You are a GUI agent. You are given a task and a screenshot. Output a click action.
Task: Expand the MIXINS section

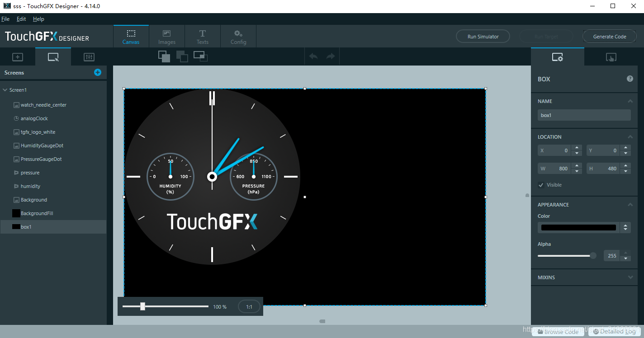click(630, 277)
